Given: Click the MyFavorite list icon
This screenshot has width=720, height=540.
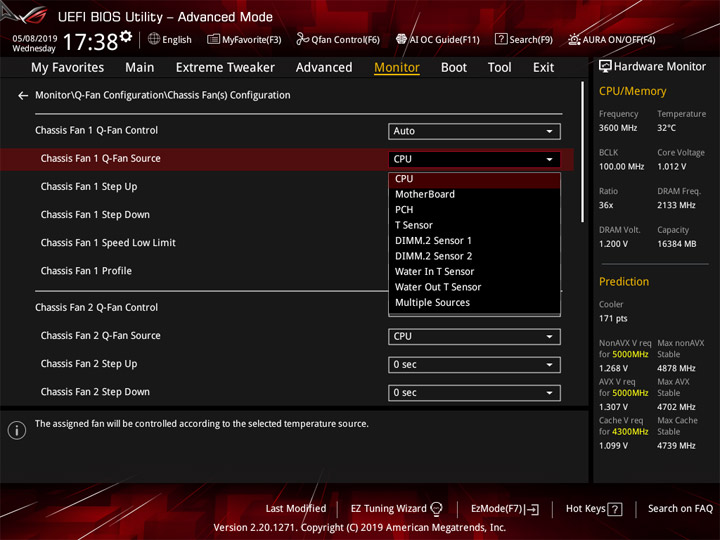Looking at the screenshot, I should (x=213, y=39).
